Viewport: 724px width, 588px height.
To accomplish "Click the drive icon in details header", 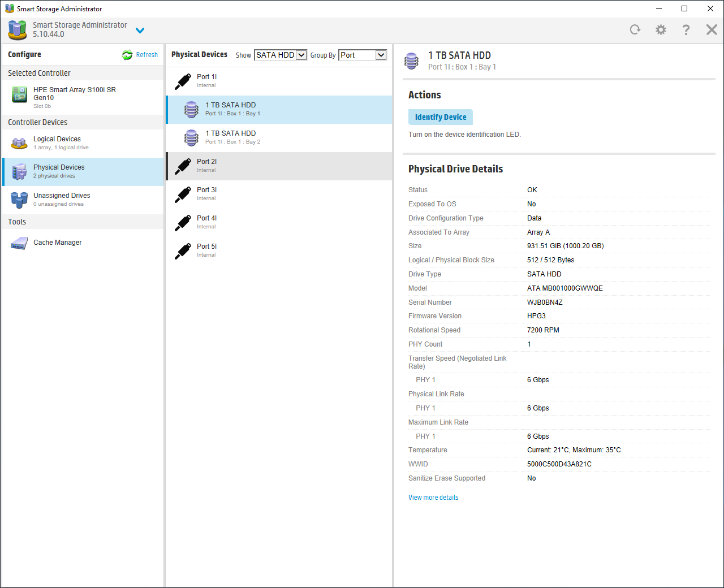I will point(412,60).
